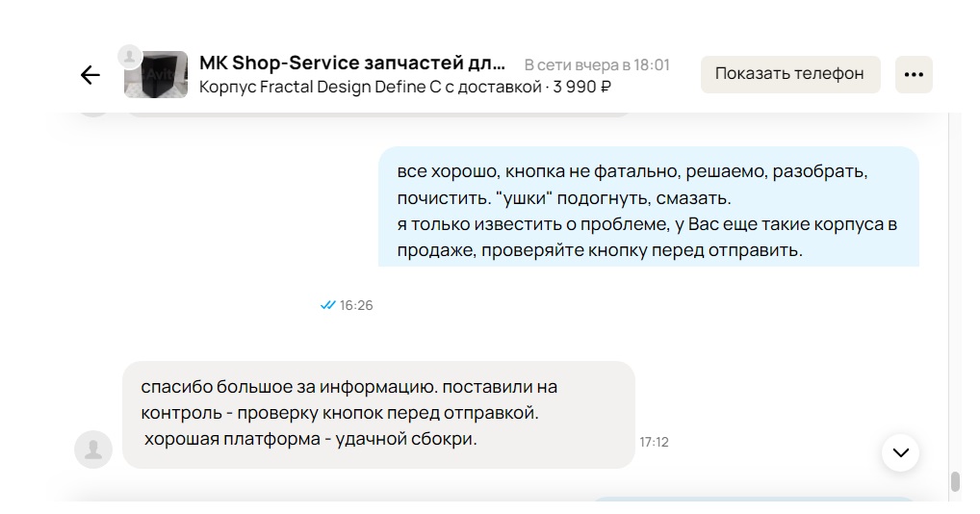Open the three-dot more options menu

[x=914, y=74]
